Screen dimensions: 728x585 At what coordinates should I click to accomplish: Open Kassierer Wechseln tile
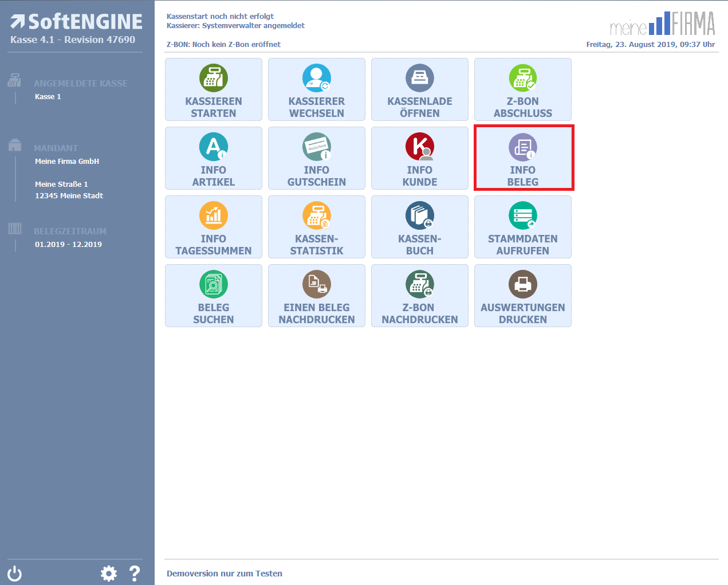316,89
